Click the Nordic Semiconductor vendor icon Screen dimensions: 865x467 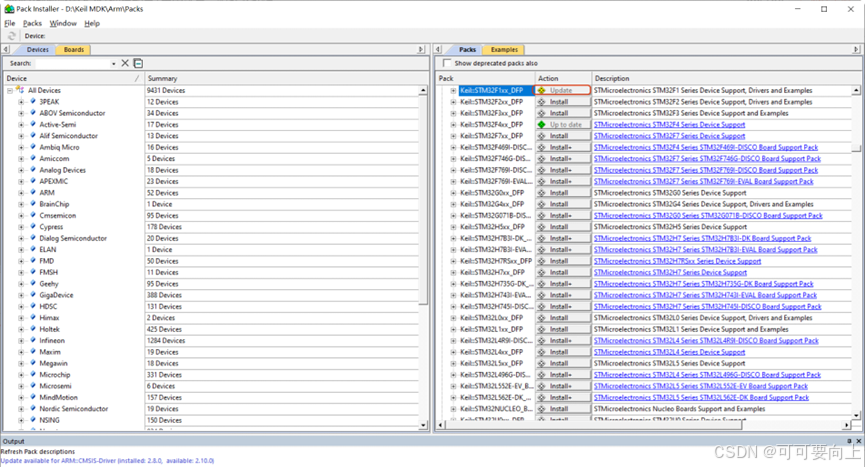point(33,409)
